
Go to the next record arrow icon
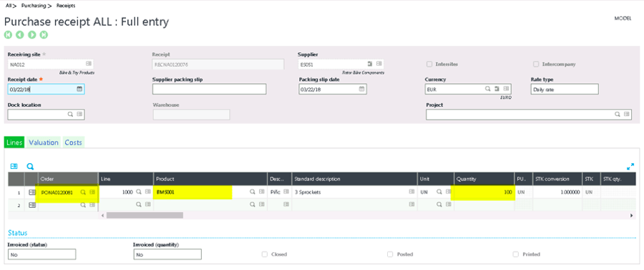click(x=31, y=35)
